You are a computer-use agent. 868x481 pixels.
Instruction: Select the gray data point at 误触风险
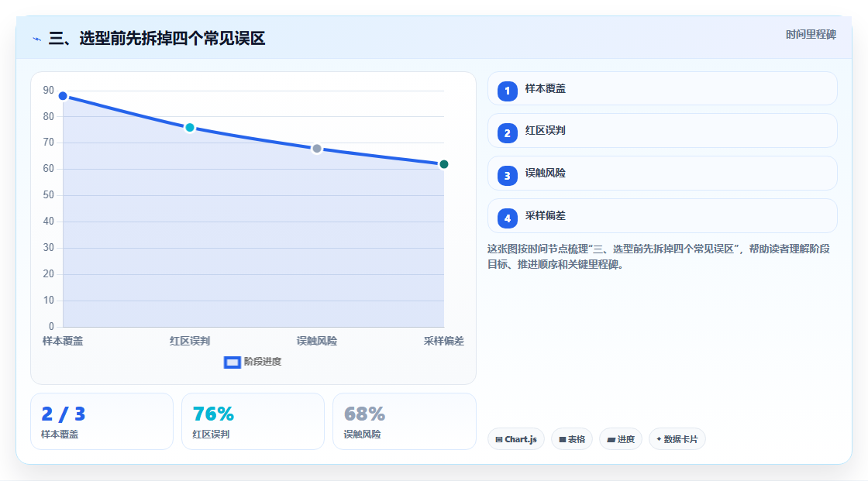[317, 149]
